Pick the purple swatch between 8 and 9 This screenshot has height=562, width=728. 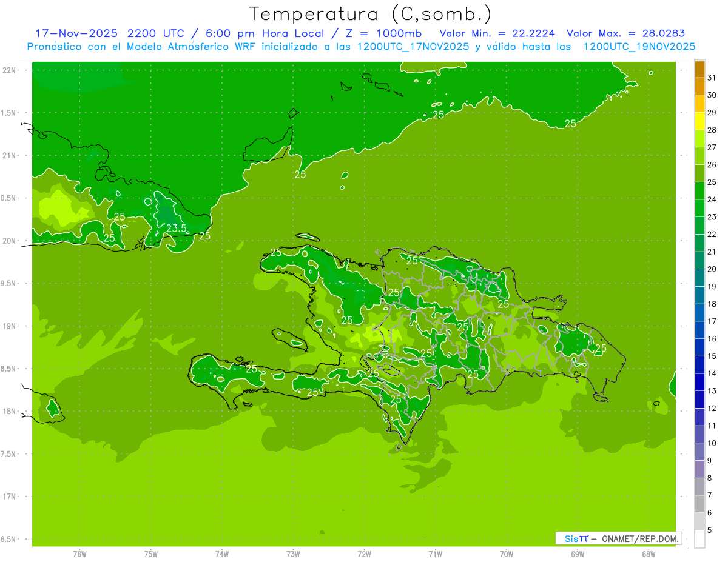point(699,469)
